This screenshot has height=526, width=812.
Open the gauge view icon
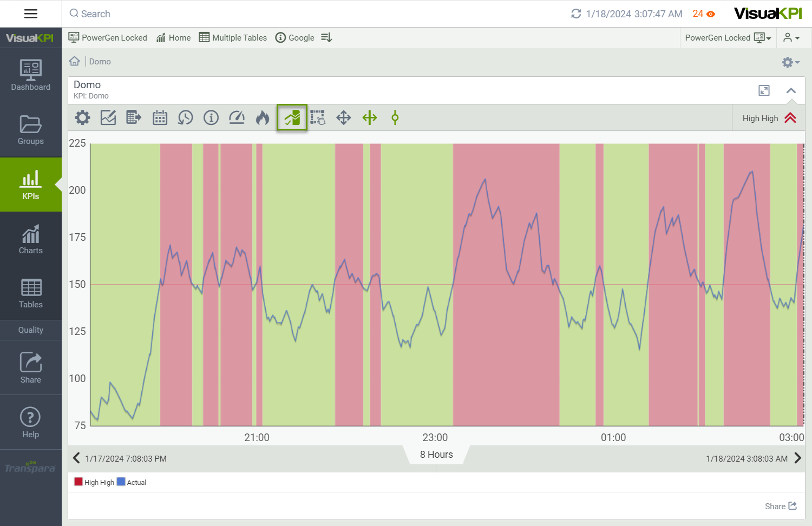[237, 117]
